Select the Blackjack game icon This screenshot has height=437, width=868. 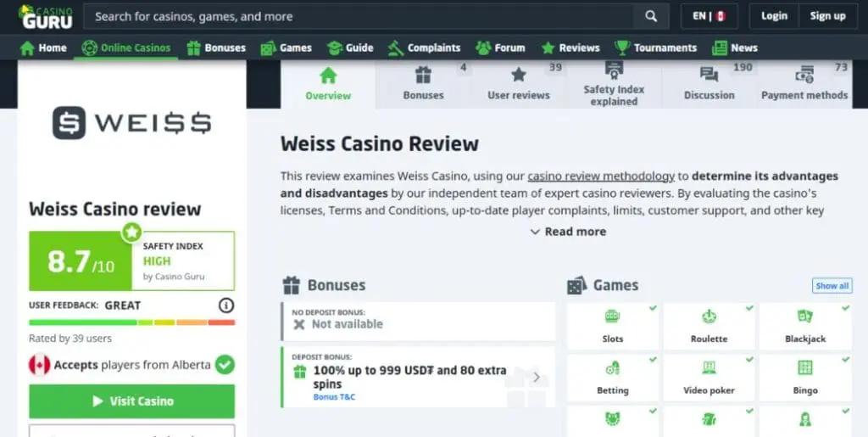pyautogui.click(x=805, y=317)
